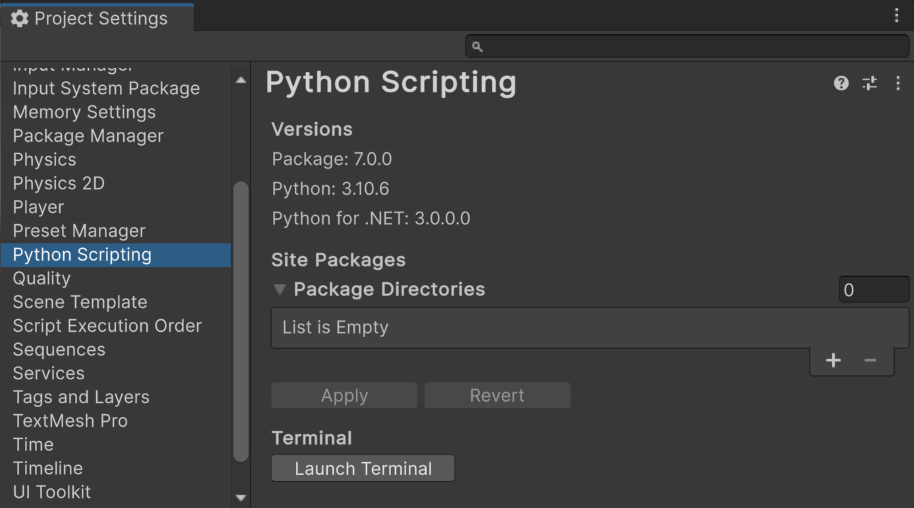This screenshot has width=914, height=508.
Task: Click the search magnifier icon
Action: pyautogui.click(x=477, y=47)
